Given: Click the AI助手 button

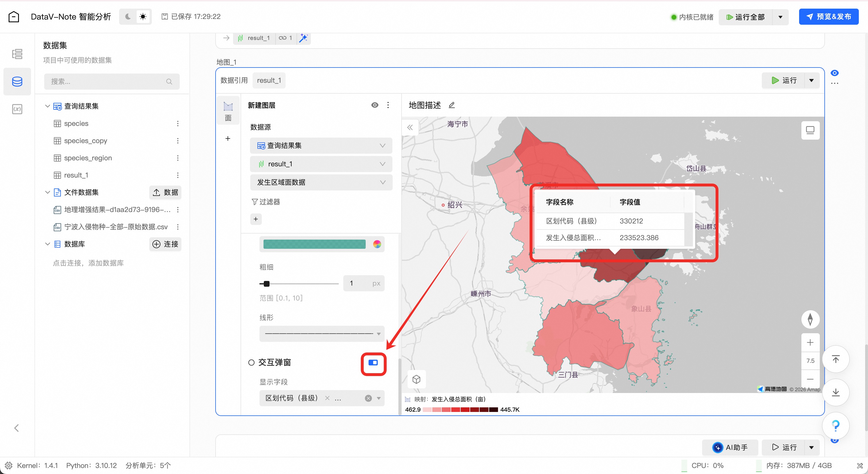Looking at the screenshot, I should tap(730, 447).
